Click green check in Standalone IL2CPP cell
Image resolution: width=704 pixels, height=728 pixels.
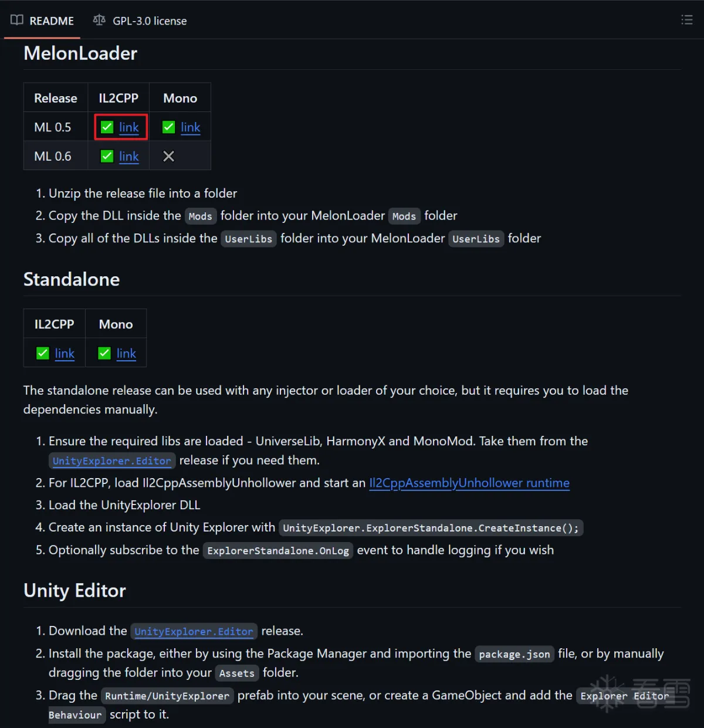click(x=43, y=353)
